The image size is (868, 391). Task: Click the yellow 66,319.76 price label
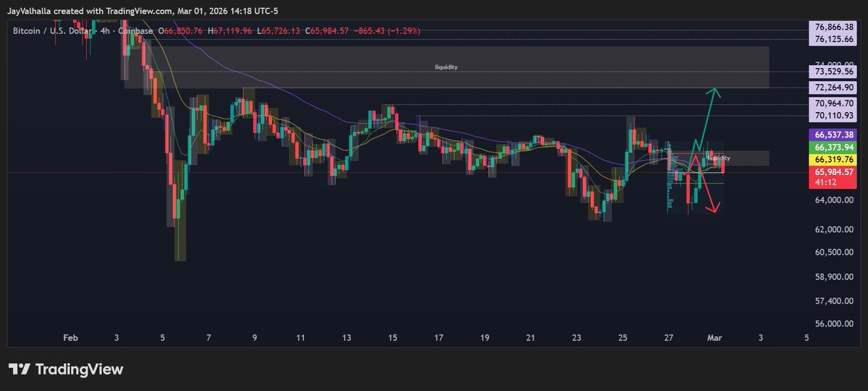tap(834, 159)
